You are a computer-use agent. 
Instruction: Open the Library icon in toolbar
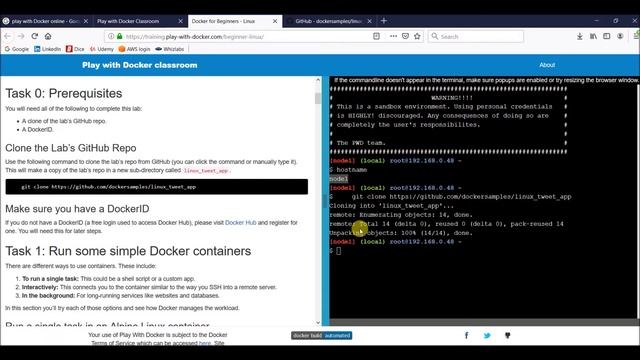click(593, 36)
